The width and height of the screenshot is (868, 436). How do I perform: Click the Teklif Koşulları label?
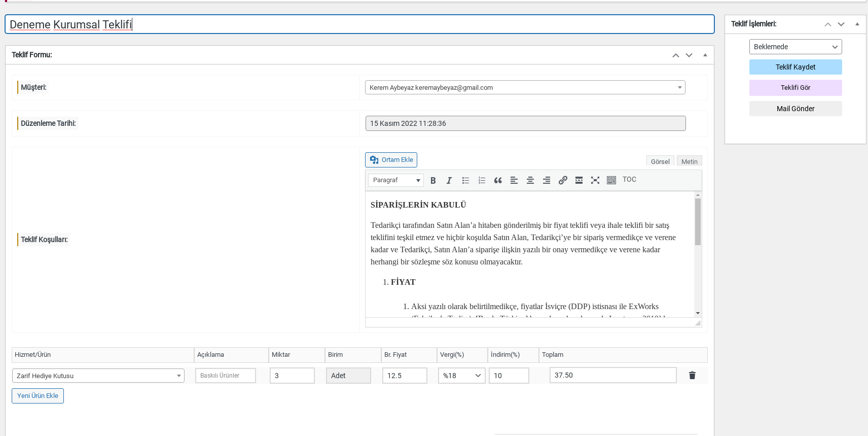(44, 240)
